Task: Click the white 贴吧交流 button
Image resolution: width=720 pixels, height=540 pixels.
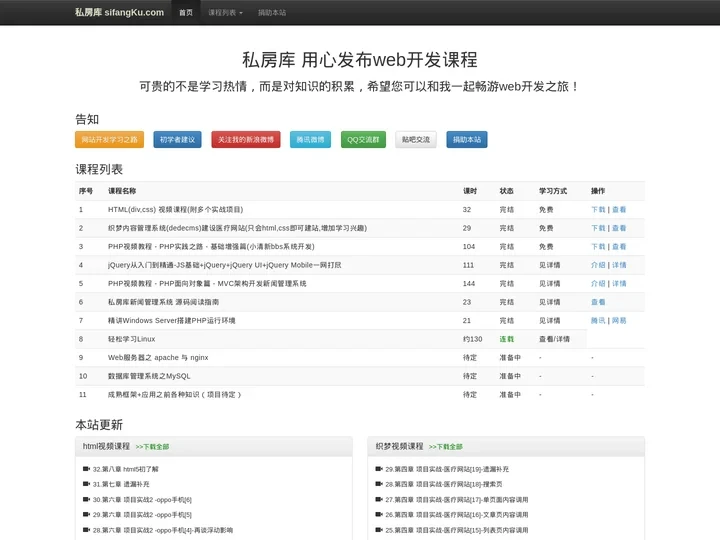Action: pyautogui.click(x=416, y=140)
